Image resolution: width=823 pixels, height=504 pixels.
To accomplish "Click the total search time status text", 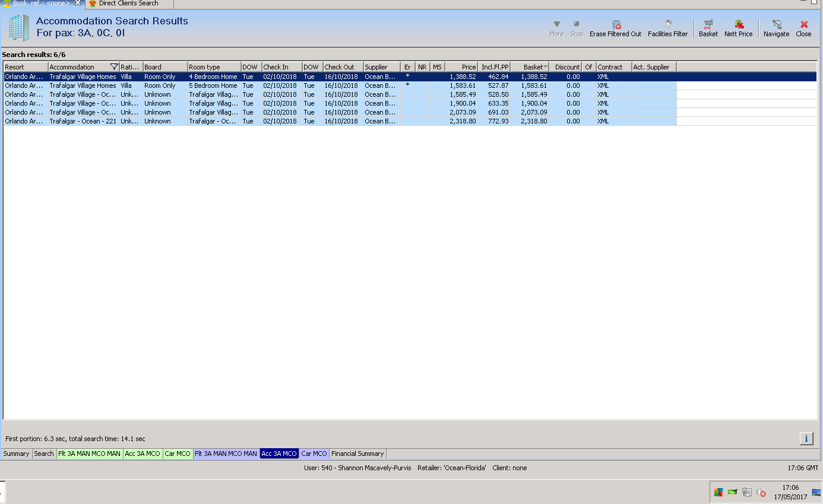I will click(x=107, y=439).
